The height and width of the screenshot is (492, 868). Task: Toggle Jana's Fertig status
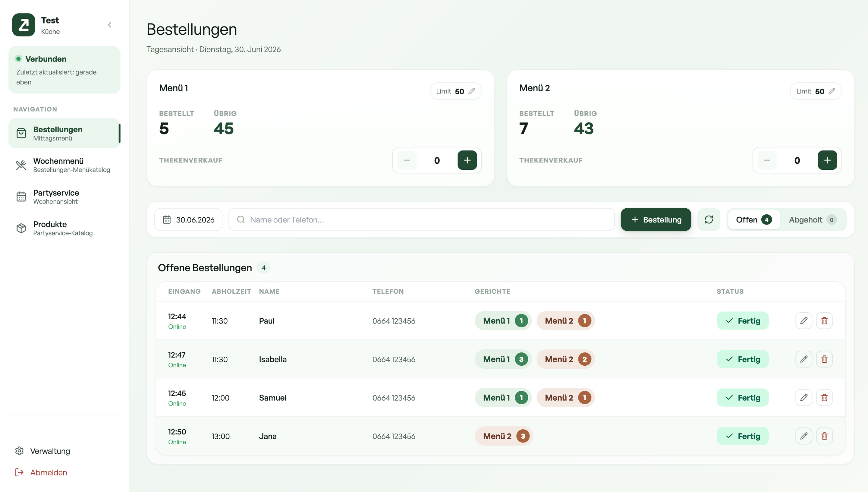tap(742, 436)
